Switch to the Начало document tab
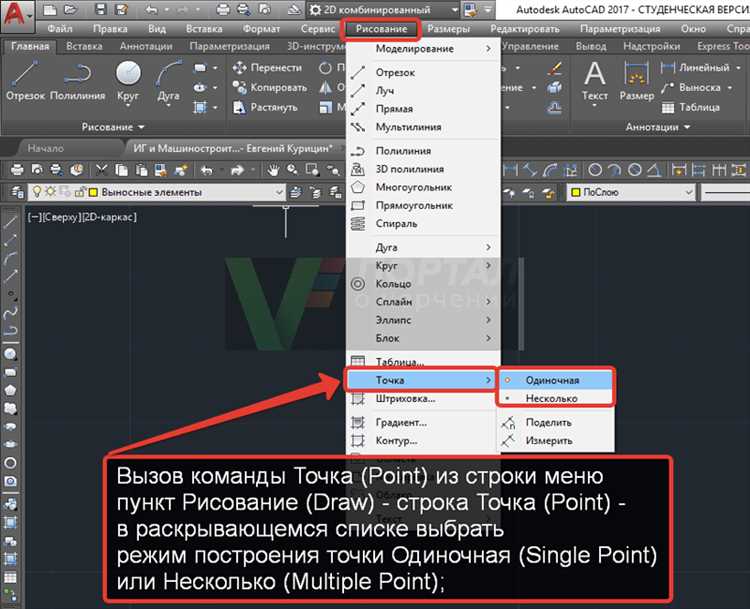The height and width of the screenshot is (609, 750). [45, 148]
